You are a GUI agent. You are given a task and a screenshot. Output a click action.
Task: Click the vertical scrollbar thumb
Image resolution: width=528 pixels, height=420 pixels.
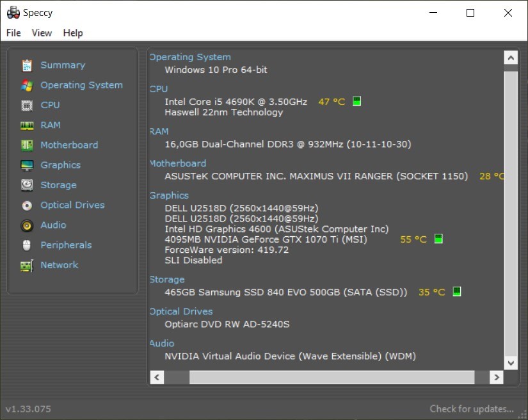click(511, 214)
